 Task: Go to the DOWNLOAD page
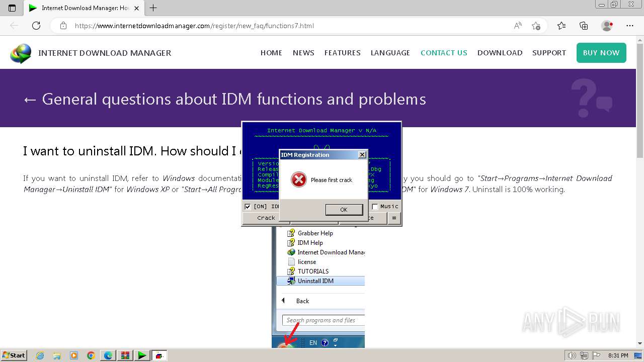point(500,53)
